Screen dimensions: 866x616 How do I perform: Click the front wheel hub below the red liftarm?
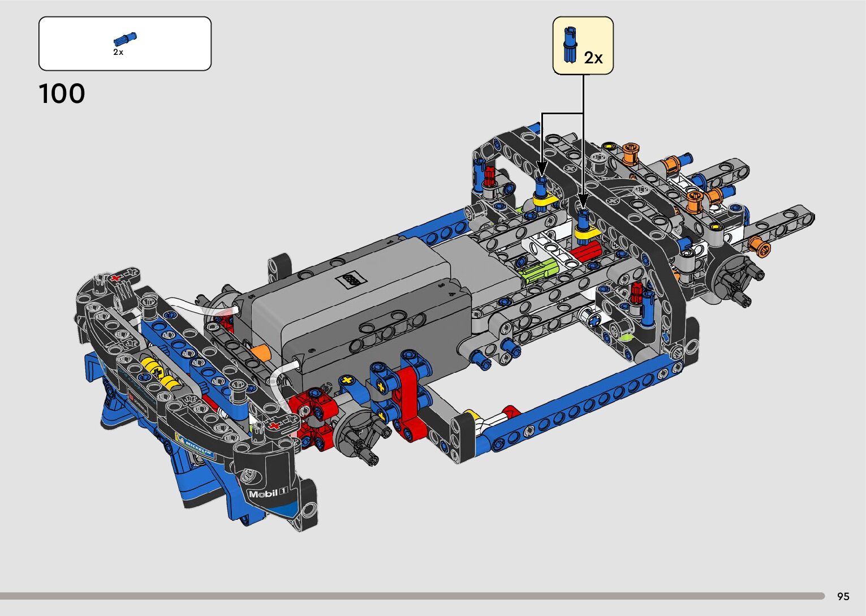point(359,433)
